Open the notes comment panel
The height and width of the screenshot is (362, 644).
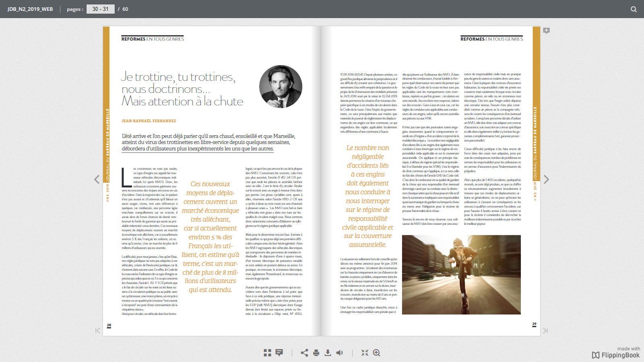click(x=279, y=353)
